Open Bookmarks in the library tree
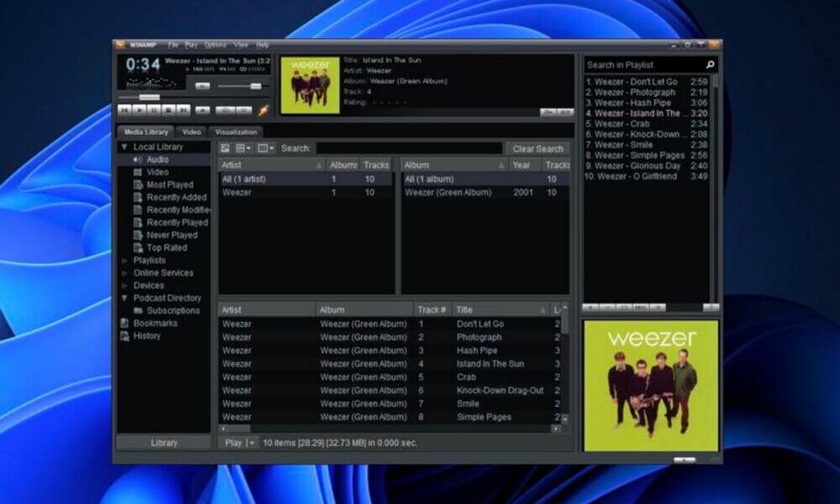The image size is (840, 504). coord(155,323)
